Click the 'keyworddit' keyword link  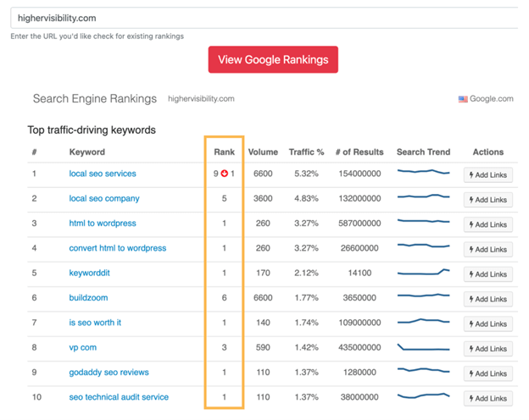89,274
